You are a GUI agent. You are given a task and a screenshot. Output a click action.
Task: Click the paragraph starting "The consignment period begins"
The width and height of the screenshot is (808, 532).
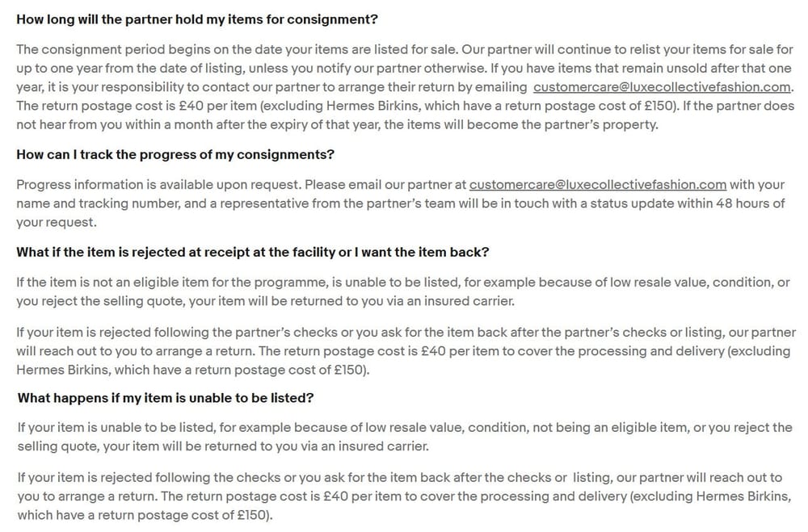[404, 86]
